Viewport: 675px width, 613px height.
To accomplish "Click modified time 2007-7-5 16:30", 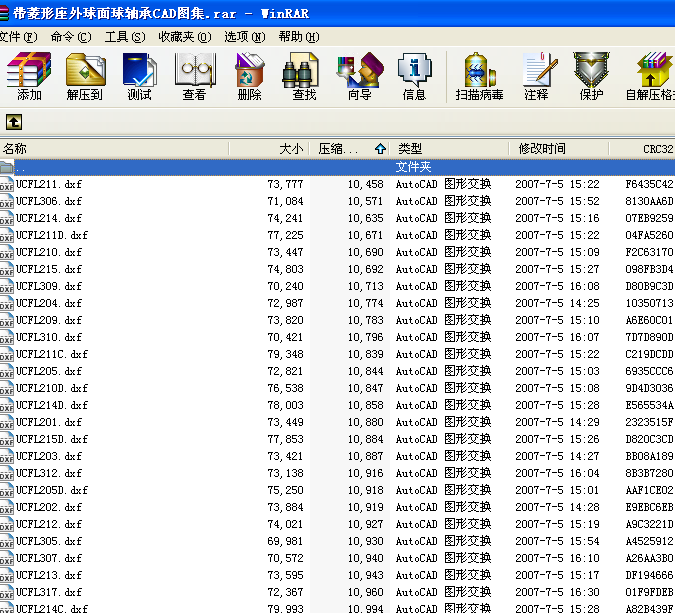I will pos(557,592).
